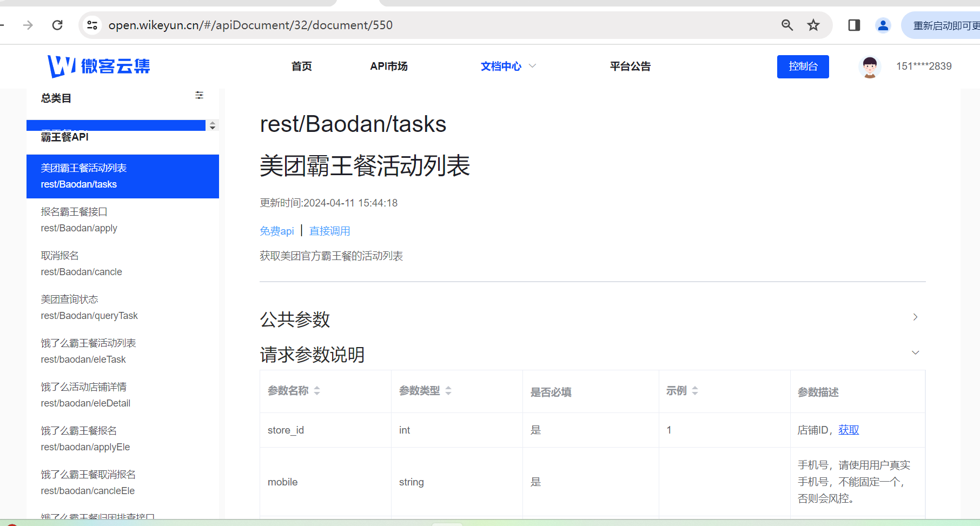This screenshot has width=980, height=526.
Task: Select 美团霸王餐活动列表 in sidebar
Action: point(123,176)
